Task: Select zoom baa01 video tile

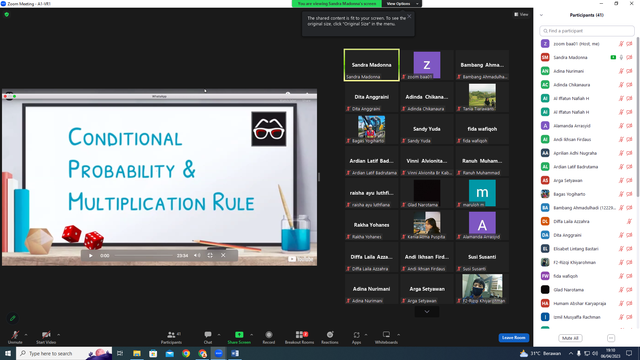Action: (427, 65)
